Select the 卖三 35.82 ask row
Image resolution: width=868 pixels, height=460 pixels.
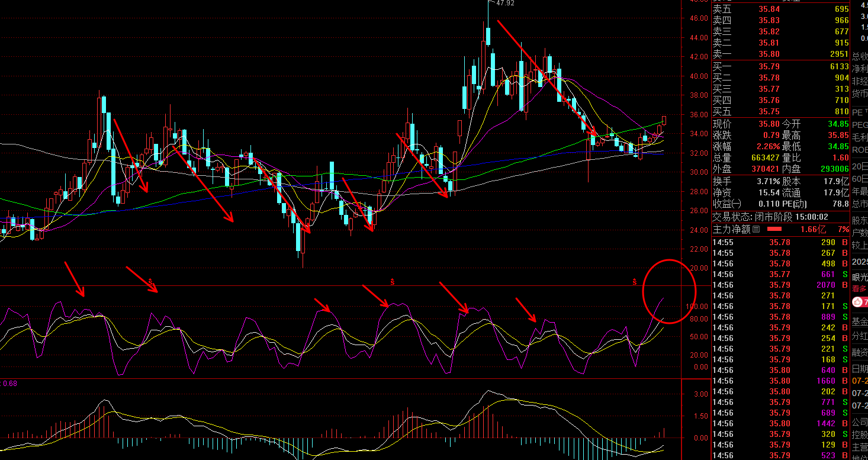coord(780,31)
